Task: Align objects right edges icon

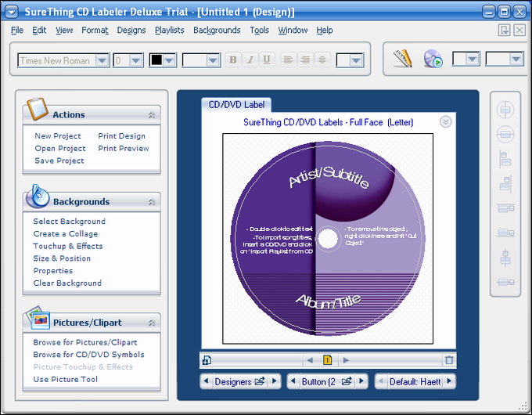Action: 505,184
